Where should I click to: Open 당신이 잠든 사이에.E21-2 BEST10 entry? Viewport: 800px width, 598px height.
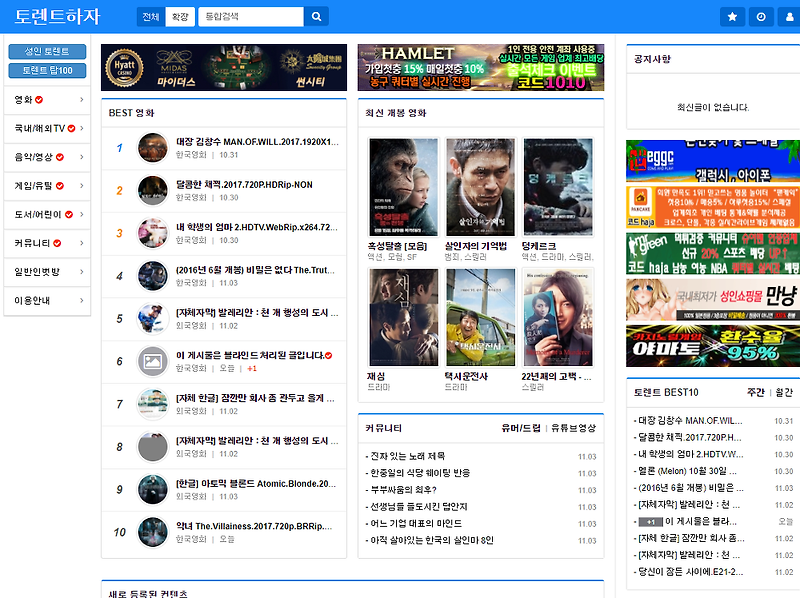click(x=691, y=572)
